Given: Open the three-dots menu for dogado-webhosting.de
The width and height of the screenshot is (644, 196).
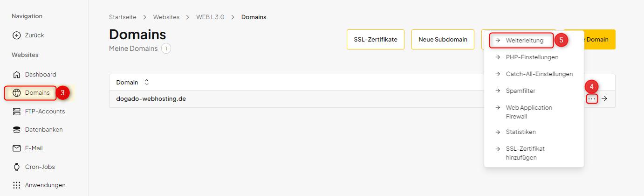Looking at the screenshot, I should (x=592, y=99).
